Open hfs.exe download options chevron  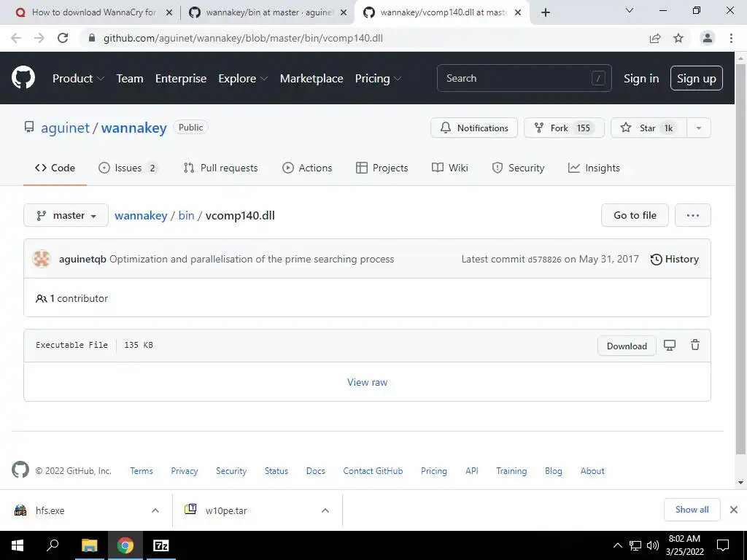click(x=155, y=510)
